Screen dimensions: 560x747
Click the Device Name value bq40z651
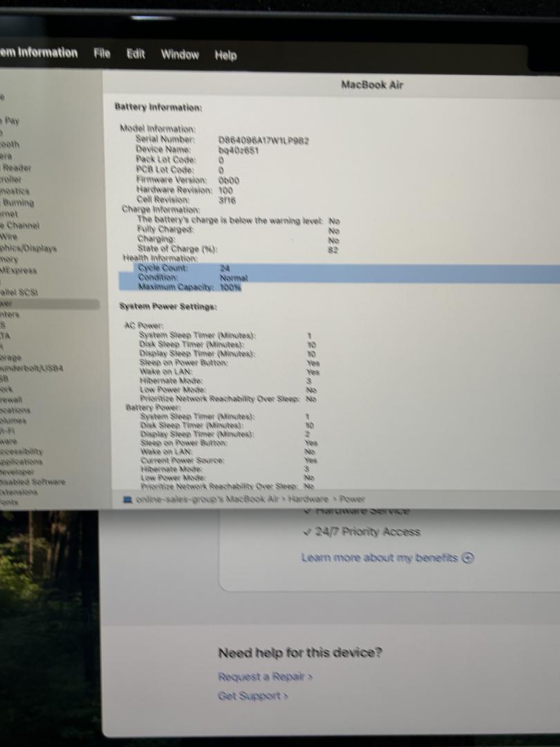[x=239, y=151]
